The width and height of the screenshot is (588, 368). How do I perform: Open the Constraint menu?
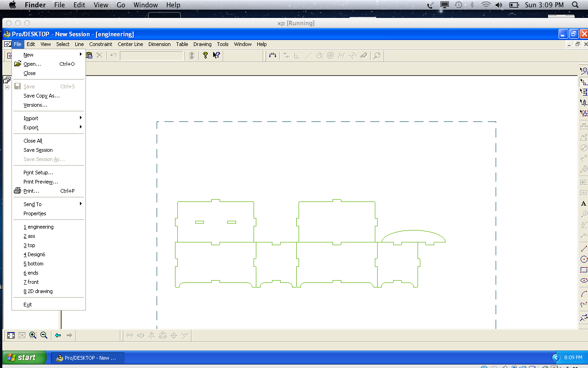pos(101,44)
